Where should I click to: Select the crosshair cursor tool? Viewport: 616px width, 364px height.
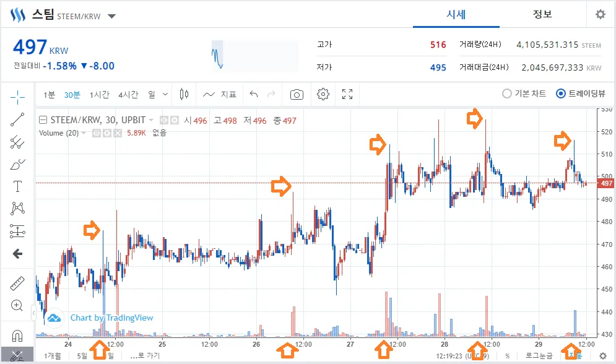[x=17, y=97]
